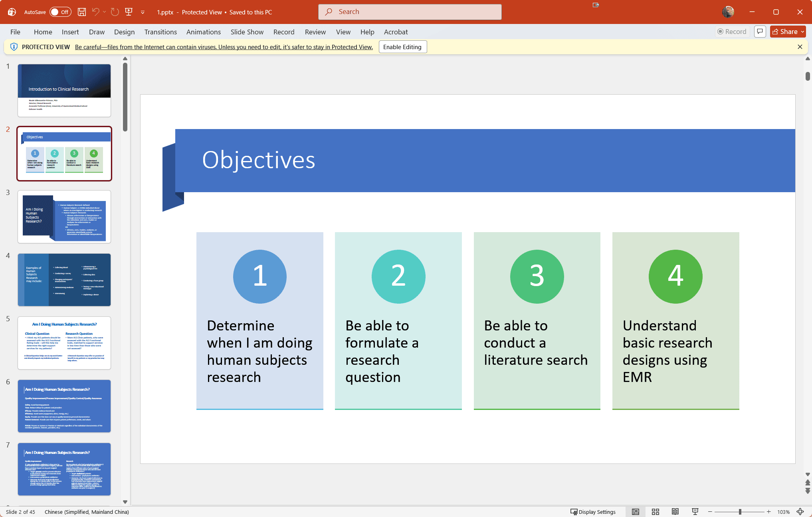The height and width of the screenshot is (517, 812).
Task: Click Normal view icon in status bar
Action: [x=636, y=512]
